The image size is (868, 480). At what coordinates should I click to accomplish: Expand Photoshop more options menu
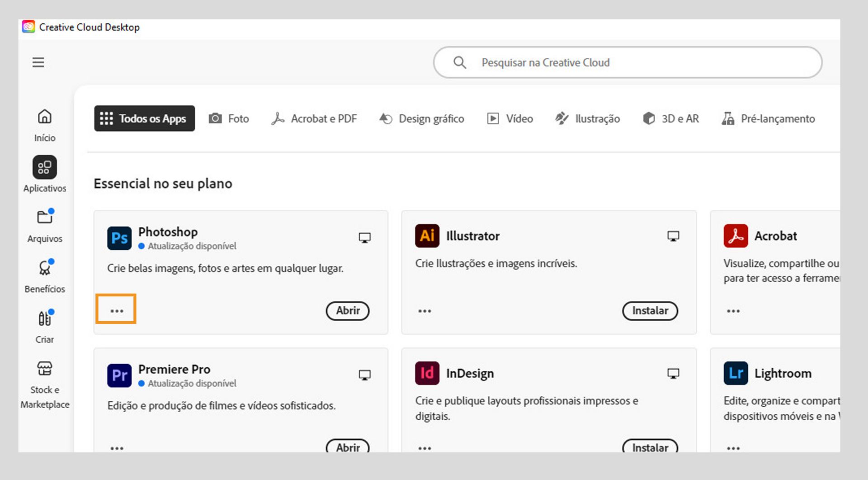click(117, 311)
